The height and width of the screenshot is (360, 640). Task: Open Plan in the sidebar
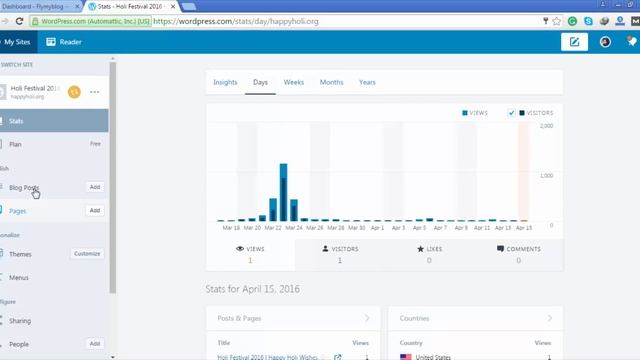point(54,144)
